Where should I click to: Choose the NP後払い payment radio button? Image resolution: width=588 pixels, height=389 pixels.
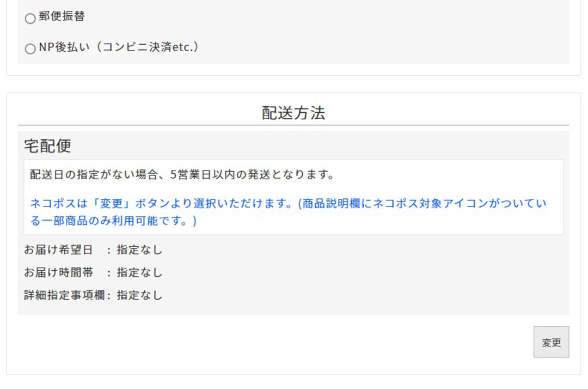(x=30, y=49)
